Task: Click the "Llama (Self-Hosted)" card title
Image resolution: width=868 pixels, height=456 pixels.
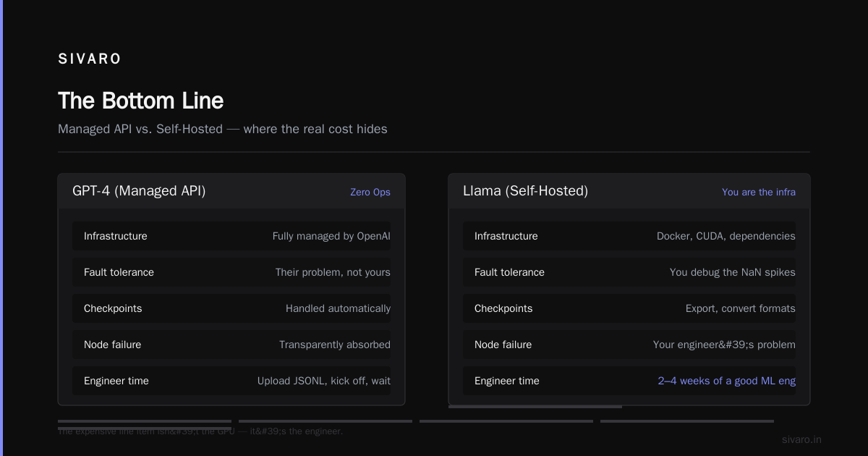Action: (x=525, y=191)
